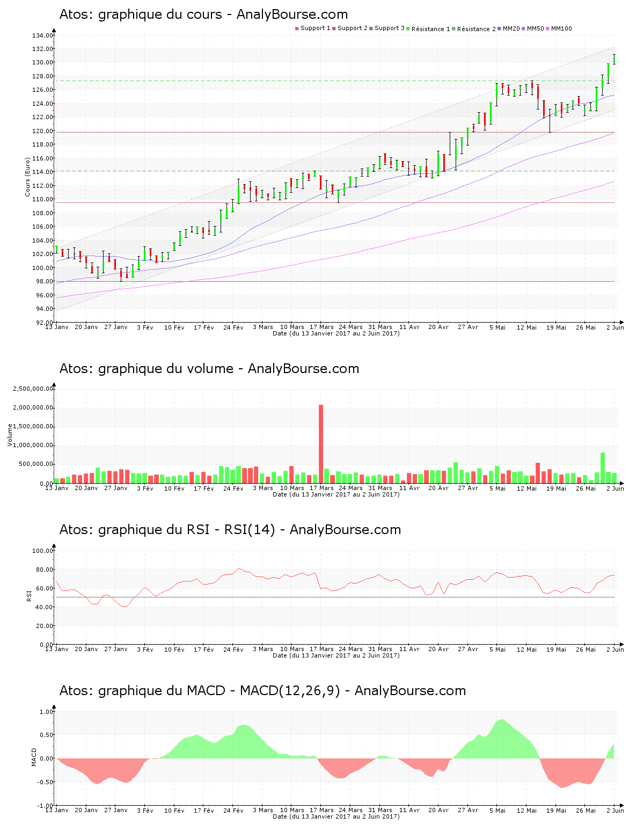Click the 'Volume' vertical axis label
Screen dimensions: 644x832
[10, 435]
